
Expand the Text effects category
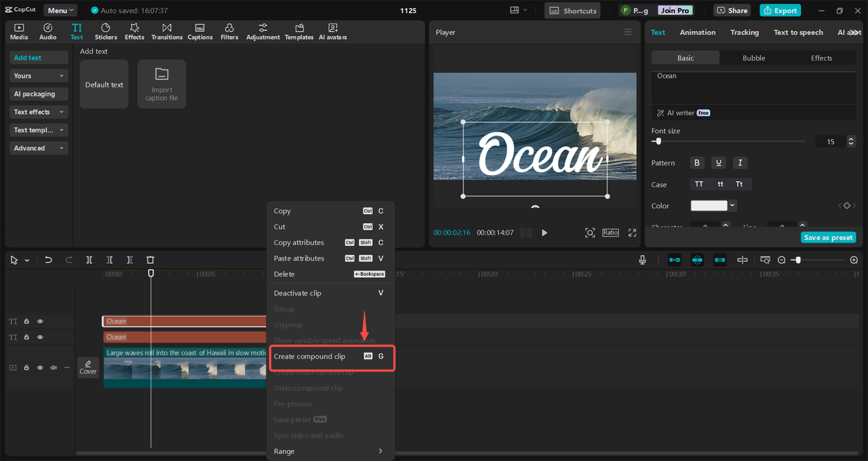click(39, 112)
